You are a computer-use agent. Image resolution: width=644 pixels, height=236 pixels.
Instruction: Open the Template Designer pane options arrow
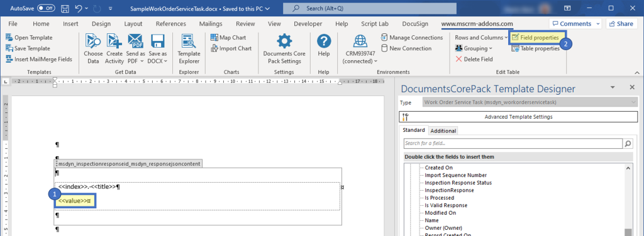point(613,88)
